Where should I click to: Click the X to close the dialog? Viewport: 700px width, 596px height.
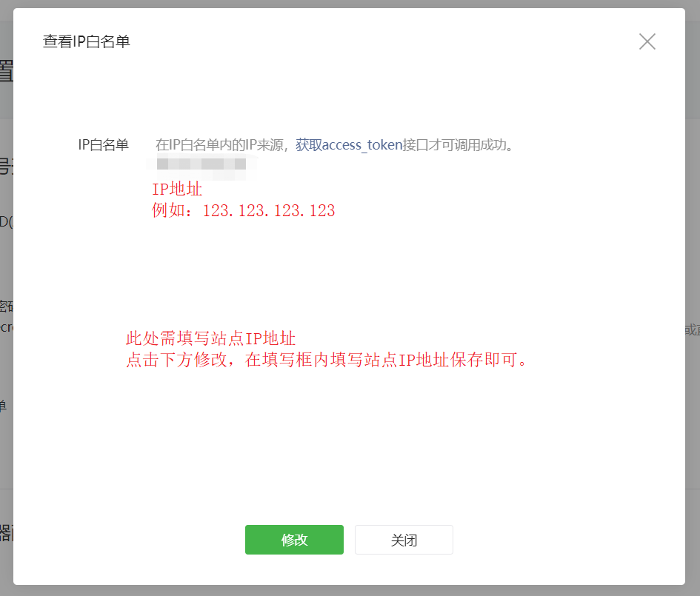pos(646,41)
